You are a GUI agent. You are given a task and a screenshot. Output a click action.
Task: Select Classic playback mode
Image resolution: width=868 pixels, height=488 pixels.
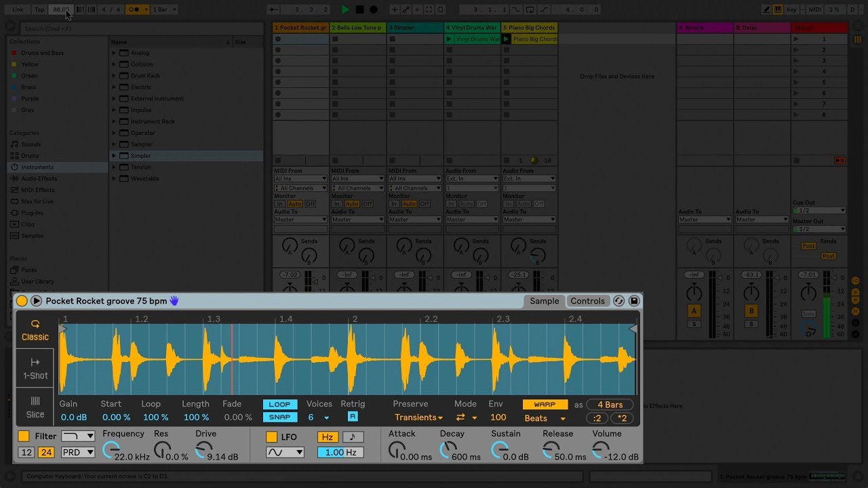35,331
